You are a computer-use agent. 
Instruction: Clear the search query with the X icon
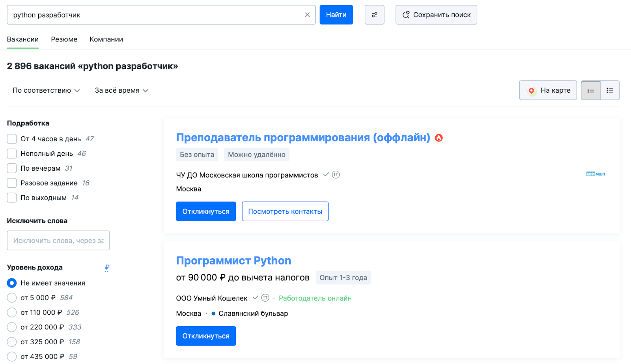tap(307, 15)
